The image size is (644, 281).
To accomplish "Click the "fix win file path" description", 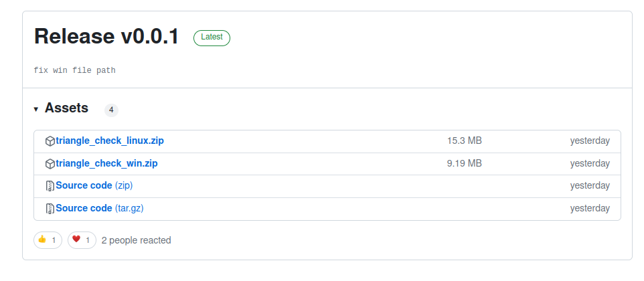I will 74,70.
